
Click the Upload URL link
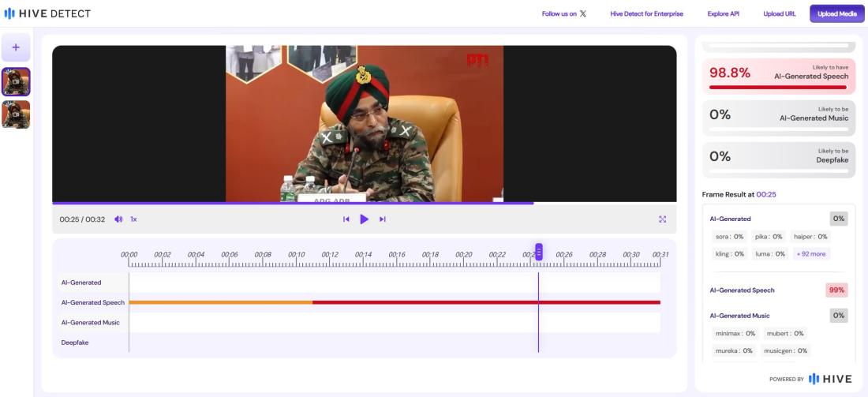[x=779, y=14]
